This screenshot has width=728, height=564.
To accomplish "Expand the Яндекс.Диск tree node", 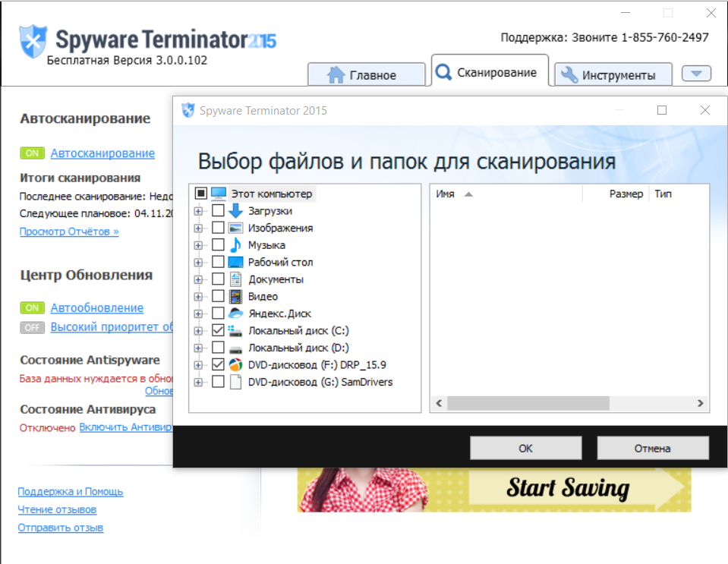I will pos(198,314).
